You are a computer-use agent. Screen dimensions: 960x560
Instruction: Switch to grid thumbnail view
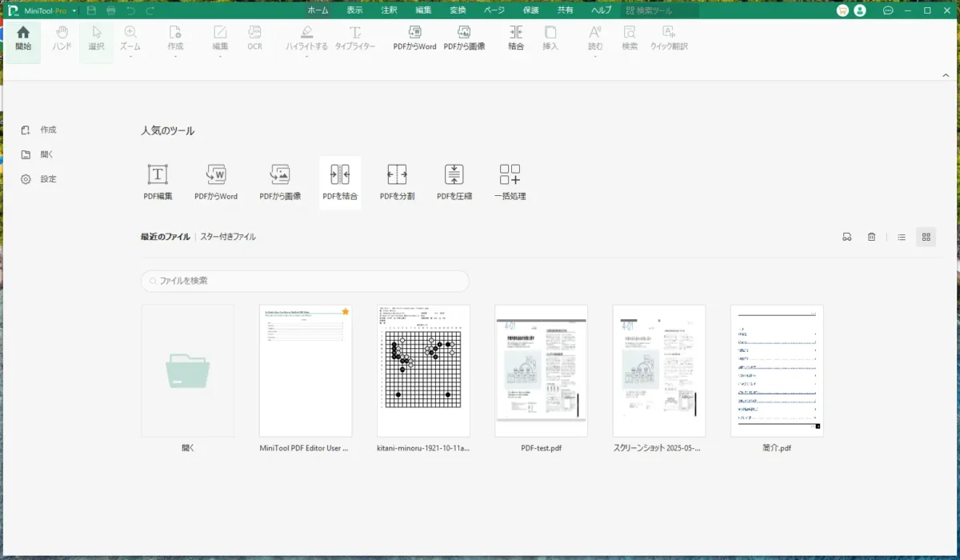coord(926,237)
